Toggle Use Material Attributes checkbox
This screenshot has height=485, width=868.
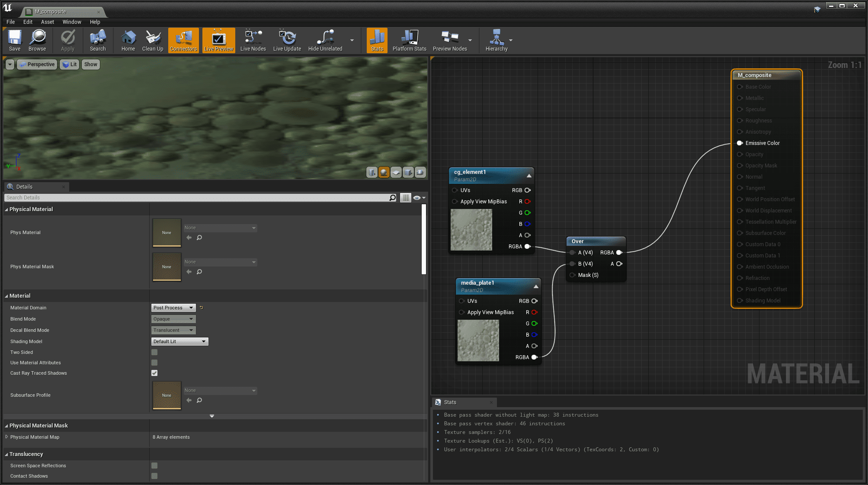pyautogui.click(x=154, y=362)
